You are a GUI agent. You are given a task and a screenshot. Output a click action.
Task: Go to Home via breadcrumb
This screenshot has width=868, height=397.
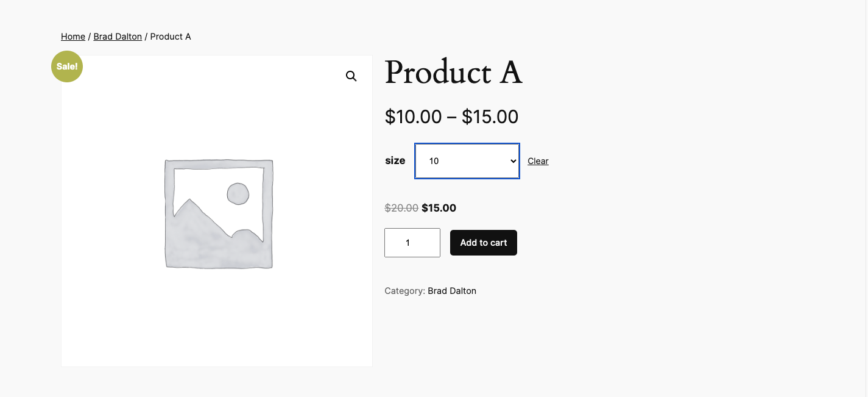pos(73,37)
